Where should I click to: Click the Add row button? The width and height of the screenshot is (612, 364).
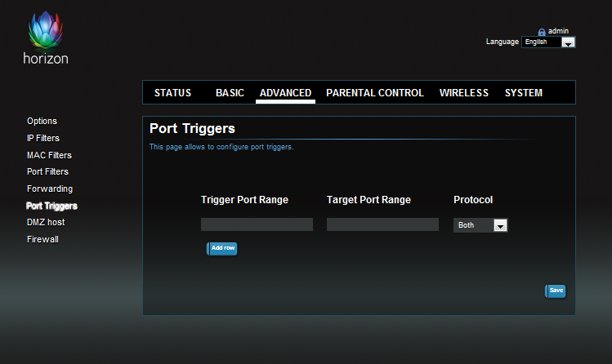coord(221,248)
